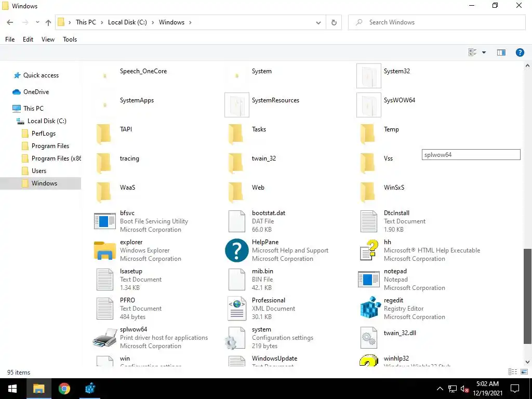Click the Help question mark button
Screen dimensions: 532x399
point(520,52)
